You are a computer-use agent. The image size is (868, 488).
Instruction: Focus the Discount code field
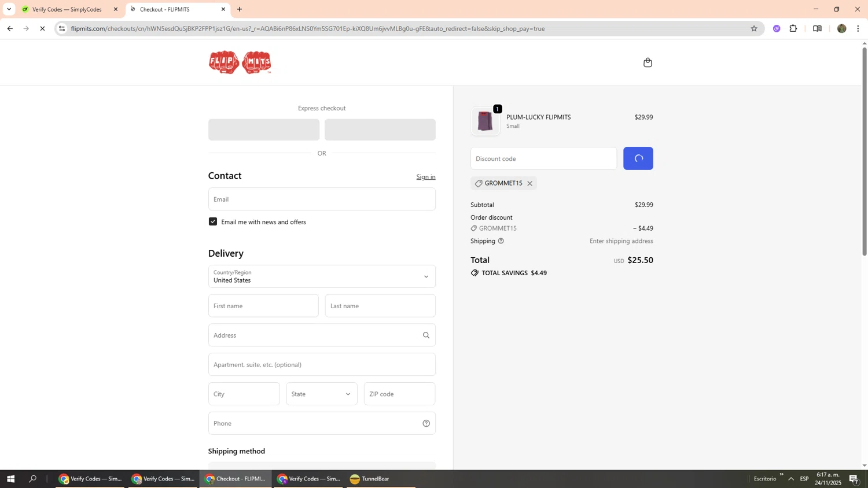tap(544, 158)
